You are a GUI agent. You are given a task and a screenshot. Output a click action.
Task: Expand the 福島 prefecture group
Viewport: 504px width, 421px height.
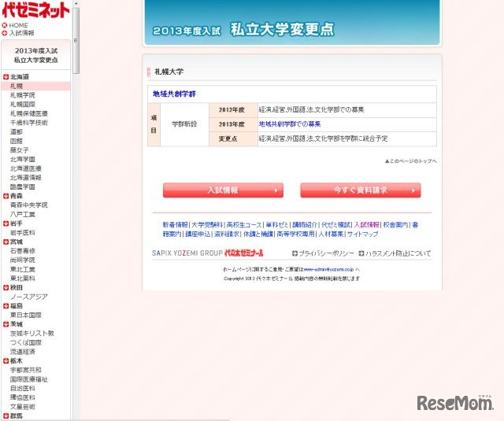(6, 306)
